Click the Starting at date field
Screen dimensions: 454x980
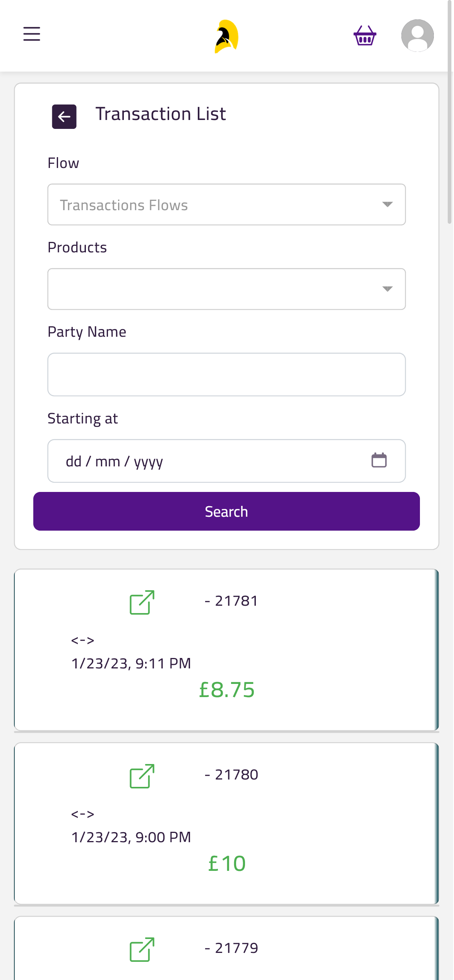[x=226, y=461]
